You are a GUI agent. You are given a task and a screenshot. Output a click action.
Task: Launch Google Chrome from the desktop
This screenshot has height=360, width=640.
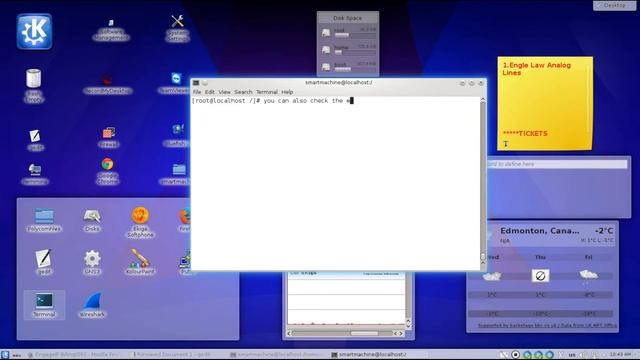(x=107, y=171)
